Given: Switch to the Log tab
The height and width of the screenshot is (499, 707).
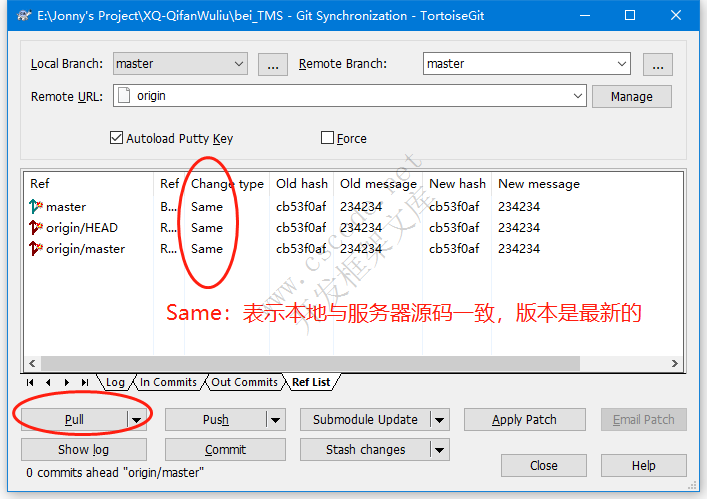Looking at the screenshot, I should [115, 382].
